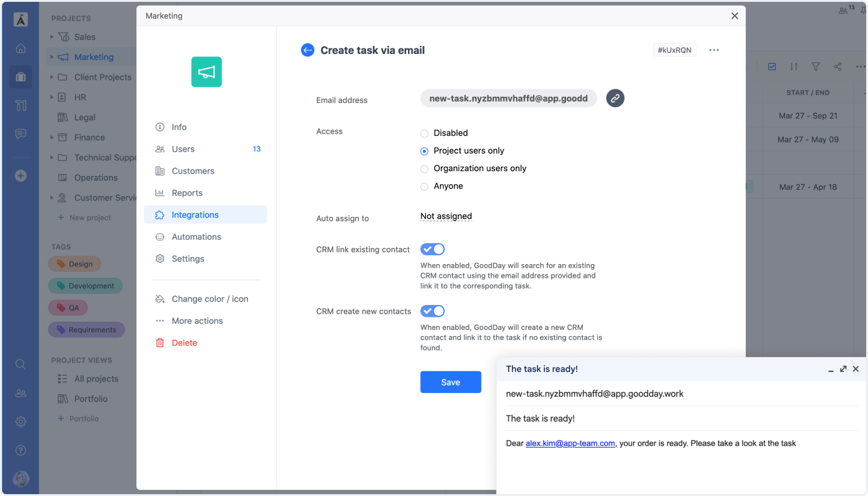Click the sort arrows toolbar icon
The height and width of the screenshot is (496, 868).
[794, 66]
